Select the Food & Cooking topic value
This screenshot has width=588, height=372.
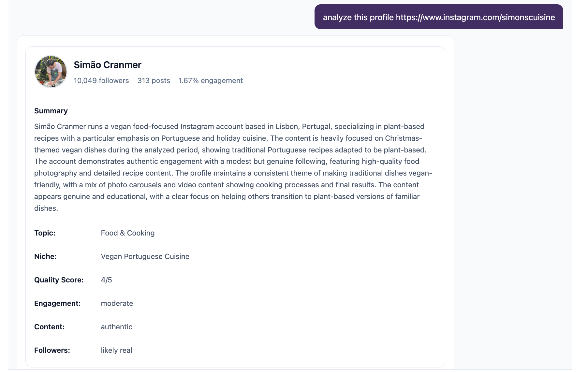128,233
